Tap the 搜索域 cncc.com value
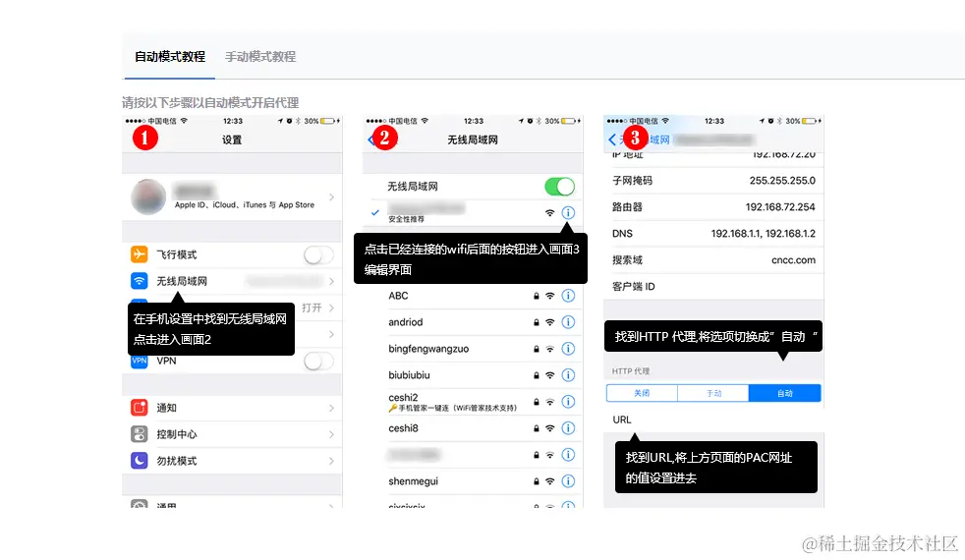Screen dimensions: 965x560 [x=793, y=259]
